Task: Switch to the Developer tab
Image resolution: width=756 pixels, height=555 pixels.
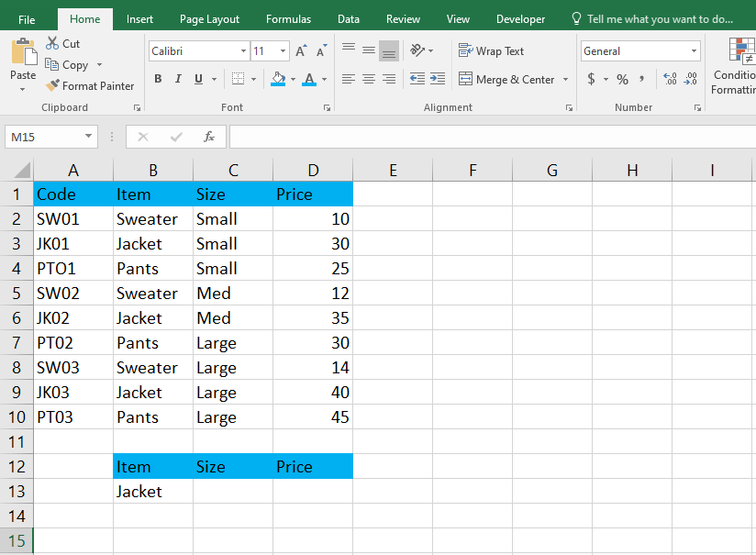Action: 520,19
